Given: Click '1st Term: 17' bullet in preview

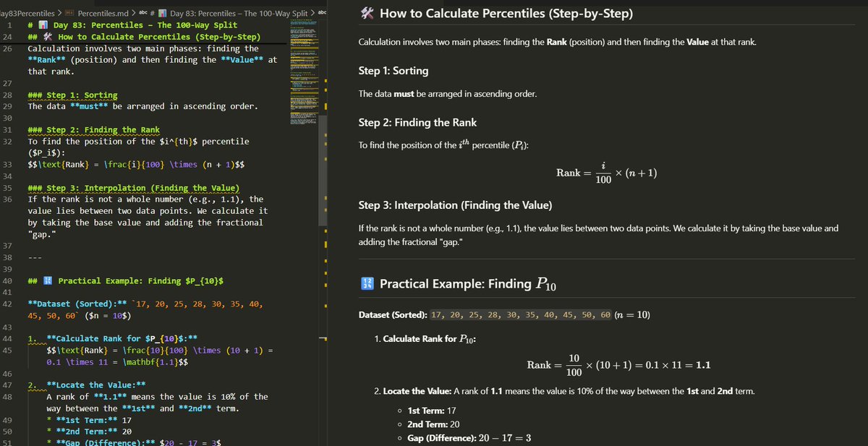Looking at the screenshot, I should pos(433,411).
